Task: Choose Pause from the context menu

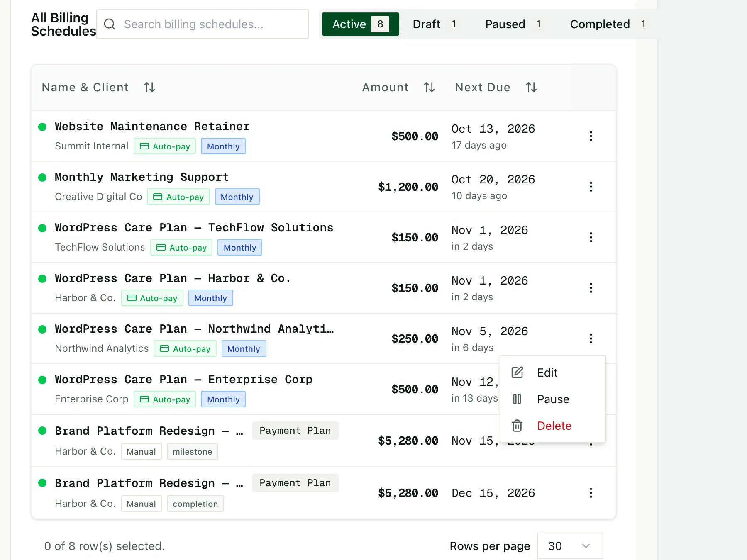Action: coord(553,399)
